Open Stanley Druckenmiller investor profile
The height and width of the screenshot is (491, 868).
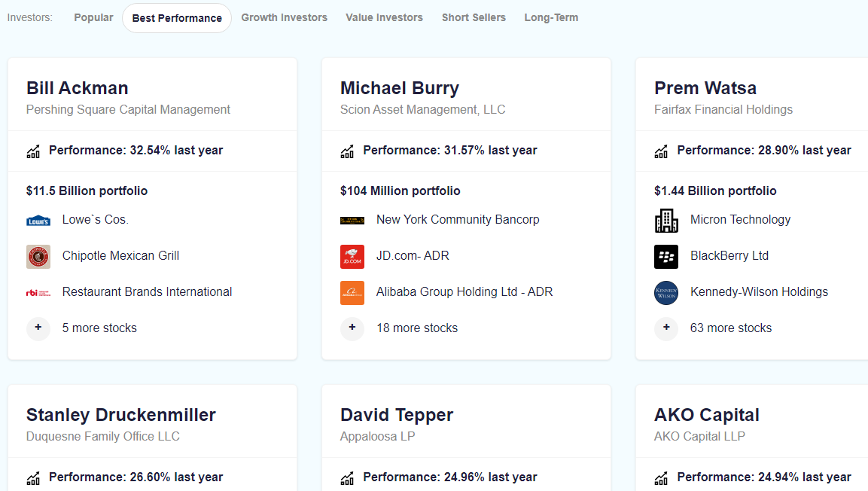coord(120,415)
